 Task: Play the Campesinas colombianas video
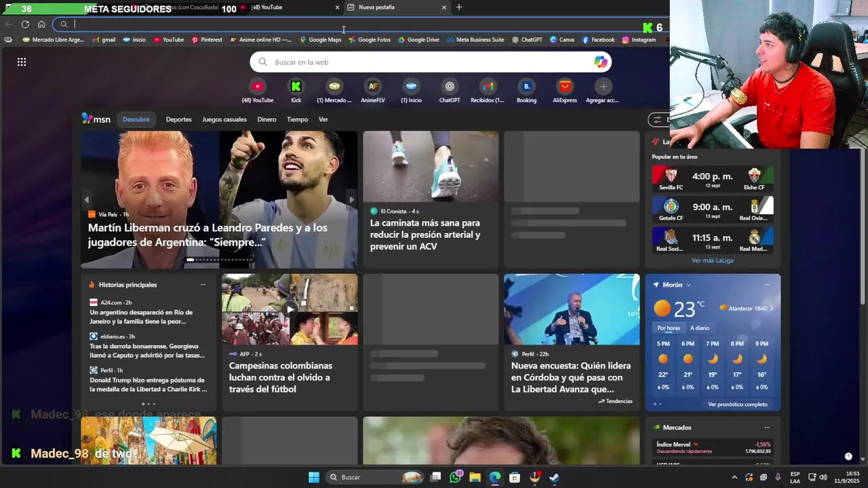tap(290, 309)
